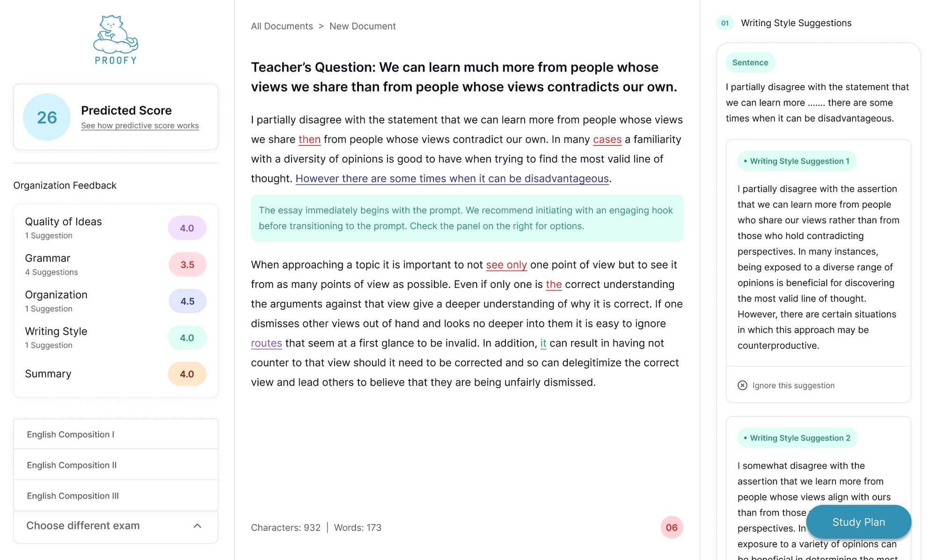Open the Study Plan button

(x=858, y=522)
